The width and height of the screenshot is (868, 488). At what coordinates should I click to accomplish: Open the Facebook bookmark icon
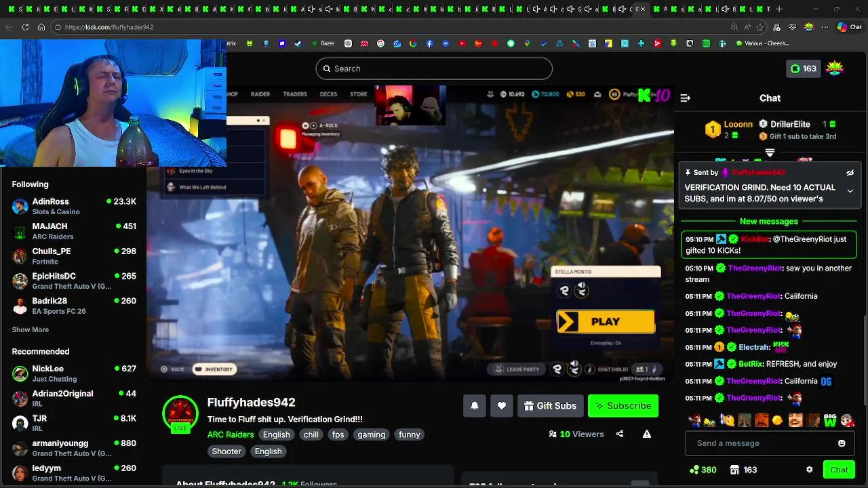point(429,43)
